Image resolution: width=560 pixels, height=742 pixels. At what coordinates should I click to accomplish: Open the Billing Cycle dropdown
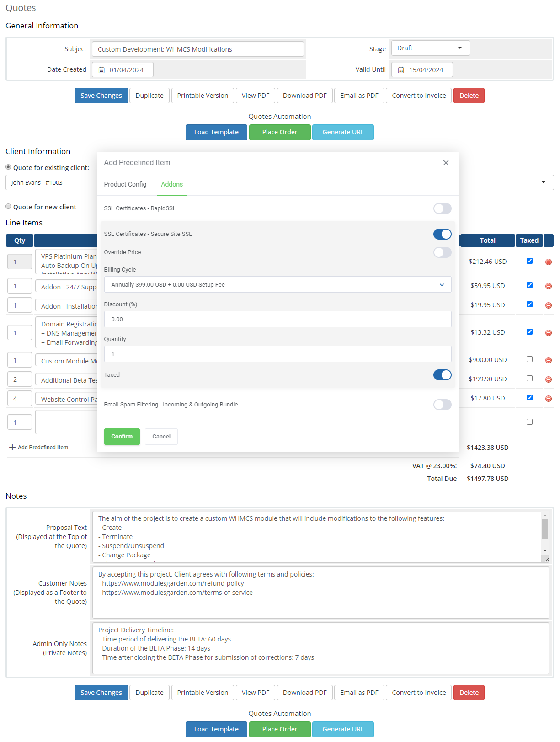(x=277, y=284)
